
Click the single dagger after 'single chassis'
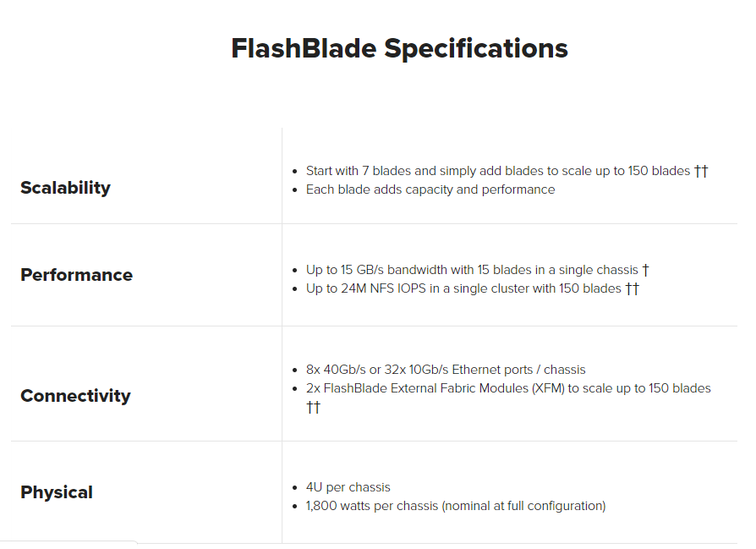[x=646, y=270]
